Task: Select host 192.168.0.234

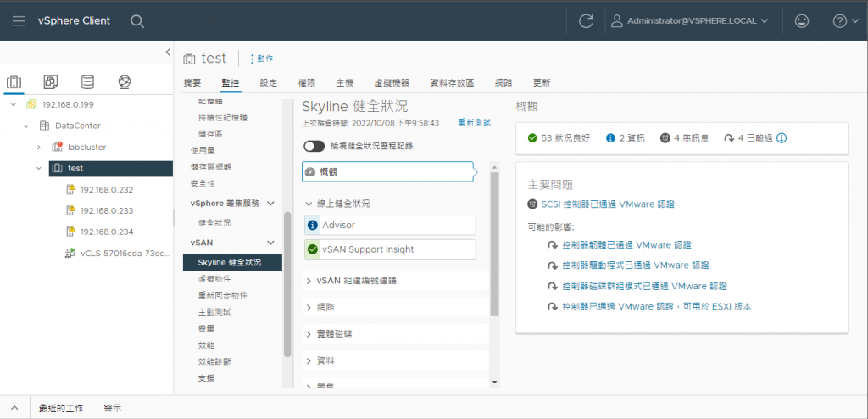Action: pos(107,232)
